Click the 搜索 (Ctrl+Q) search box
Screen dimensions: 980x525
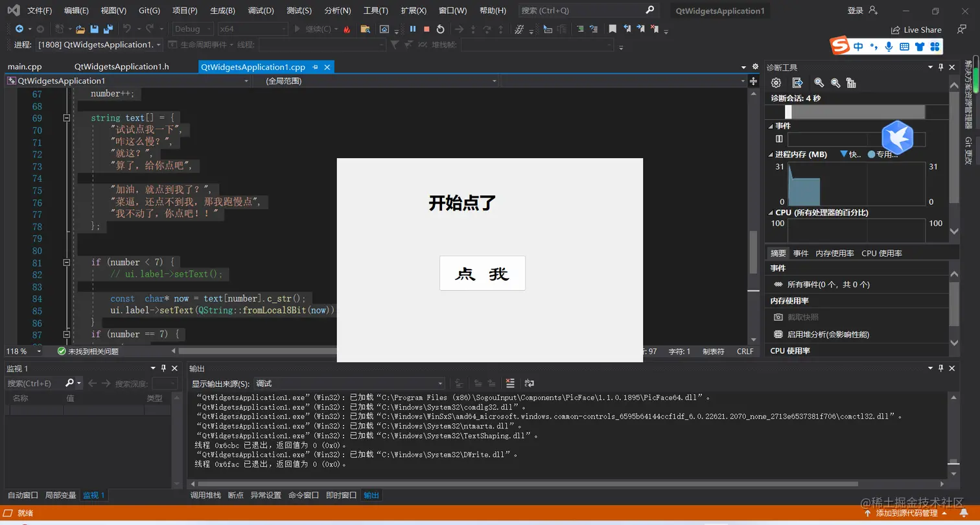pyautogui.click(x=588, y=10)
